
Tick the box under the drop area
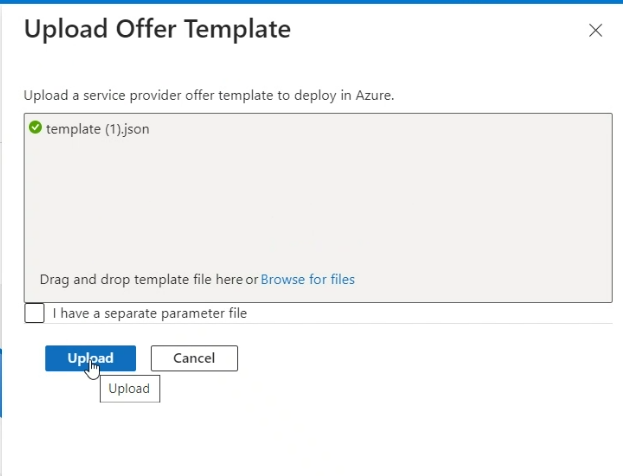[x=34, y=313]
